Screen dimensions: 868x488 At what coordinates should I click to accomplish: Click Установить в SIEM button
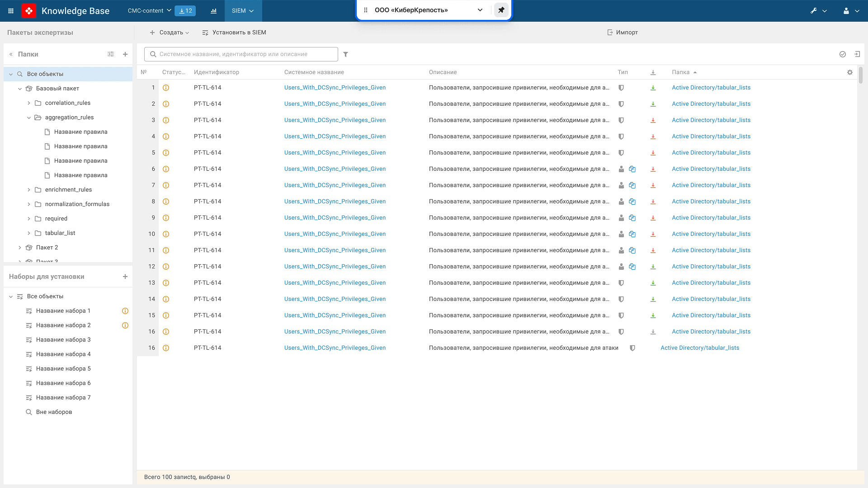tap(234, 33)
